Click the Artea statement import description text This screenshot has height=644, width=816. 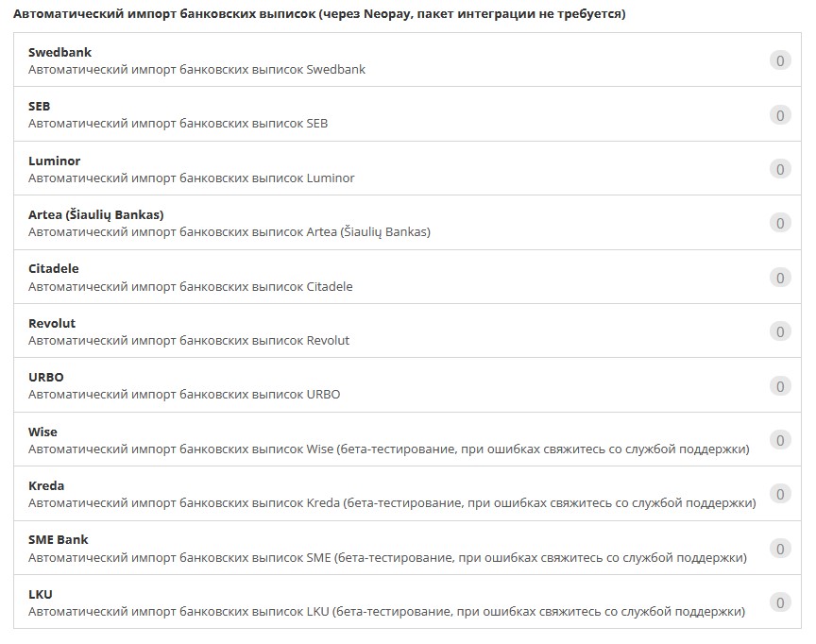tap(229, 232)
